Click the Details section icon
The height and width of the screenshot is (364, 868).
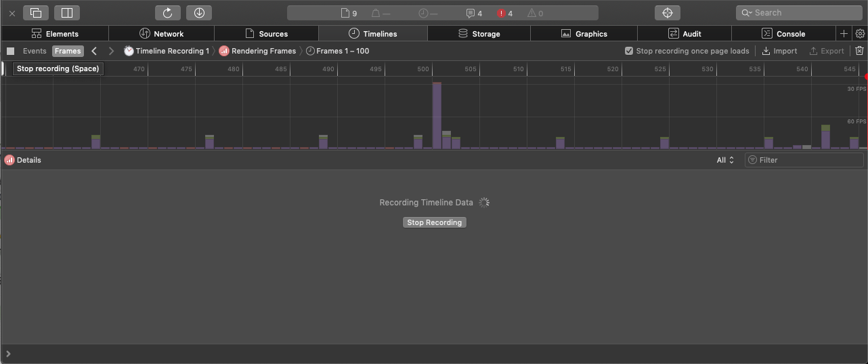[9, 160]
